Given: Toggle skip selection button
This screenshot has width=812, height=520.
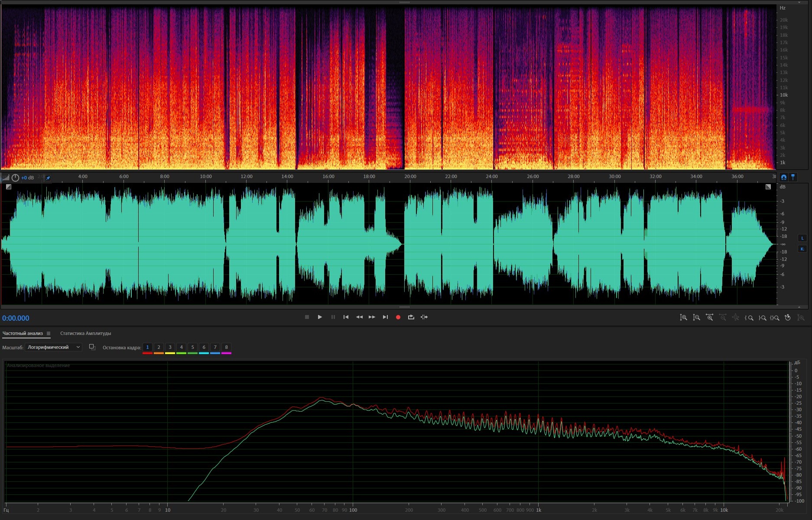Looking at the screenshot, I should (424, 317).
